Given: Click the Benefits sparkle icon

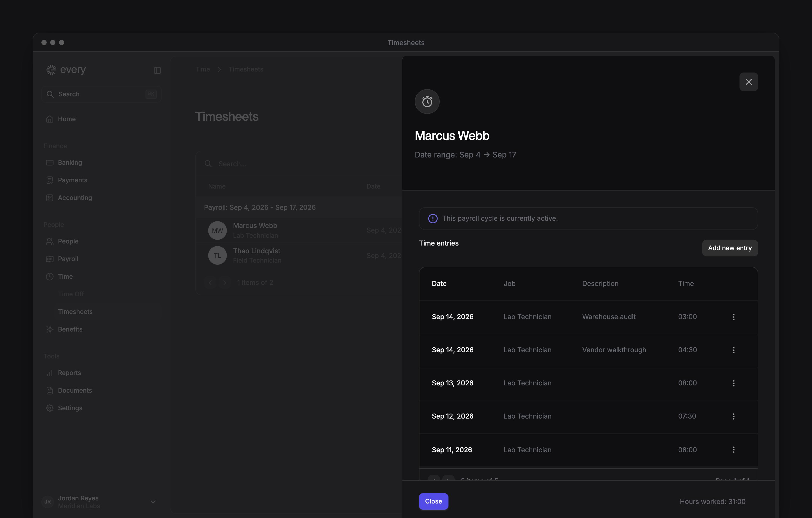Looking at the screenshot, I should pos(49,329).
